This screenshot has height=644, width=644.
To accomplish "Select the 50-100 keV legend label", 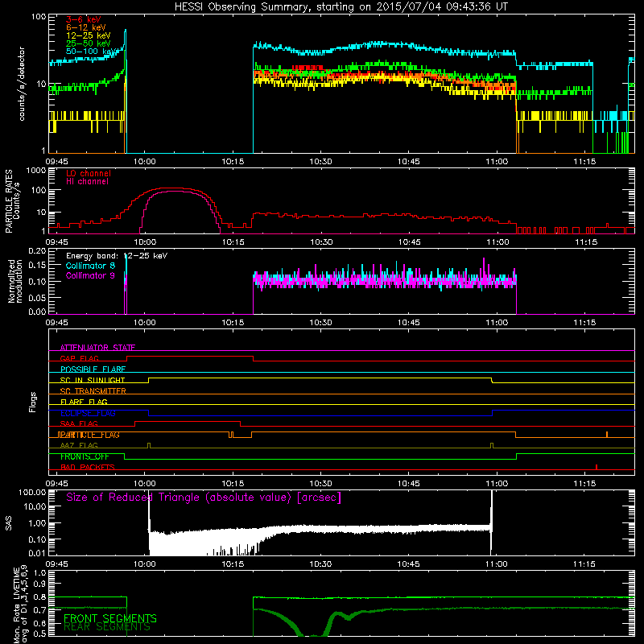I will pyautogui.click(x=90, y=51).
